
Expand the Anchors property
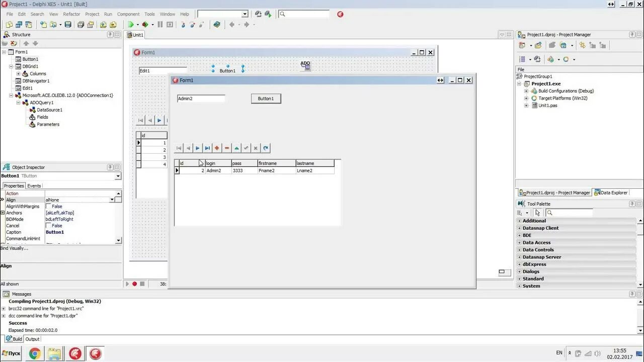pyautogui.click(x=3, y=213)
